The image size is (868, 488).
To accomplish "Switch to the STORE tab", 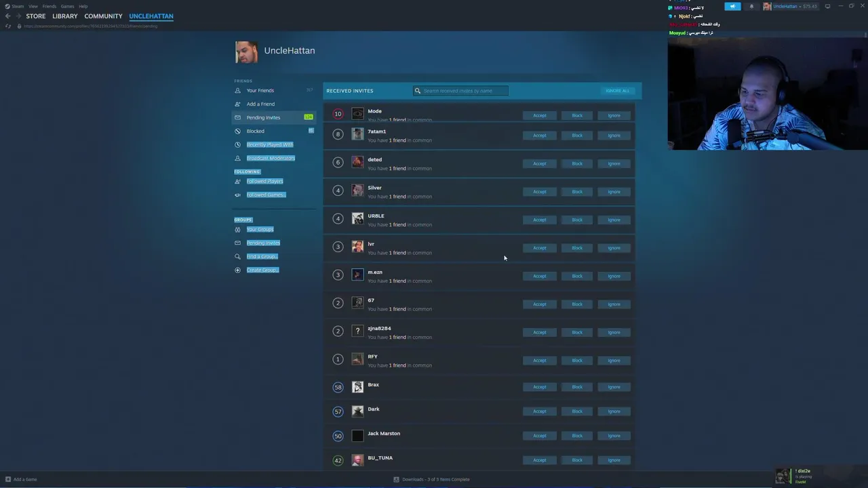I will pos(36,16).
